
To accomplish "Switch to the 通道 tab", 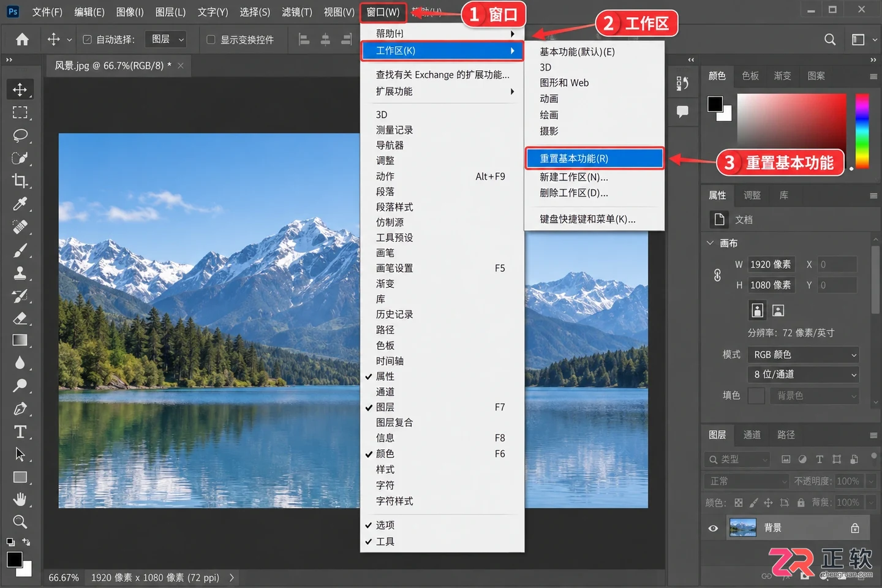I will [x=752, y=435].
